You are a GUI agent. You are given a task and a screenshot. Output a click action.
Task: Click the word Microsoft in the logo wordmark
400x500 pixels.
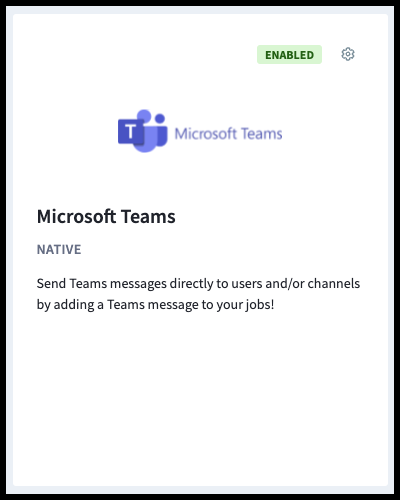click(x=206, y=134)
